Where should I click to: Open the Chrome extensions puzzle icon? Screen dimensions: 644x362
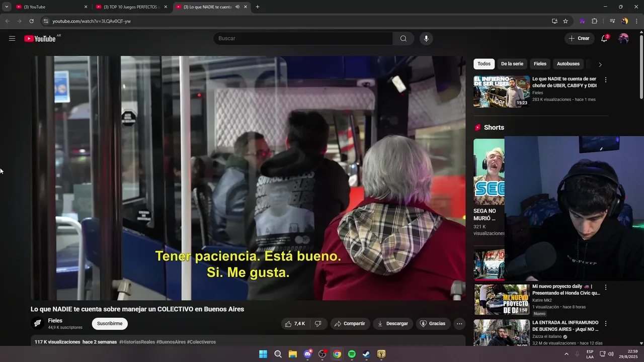(x=594, y=21)
